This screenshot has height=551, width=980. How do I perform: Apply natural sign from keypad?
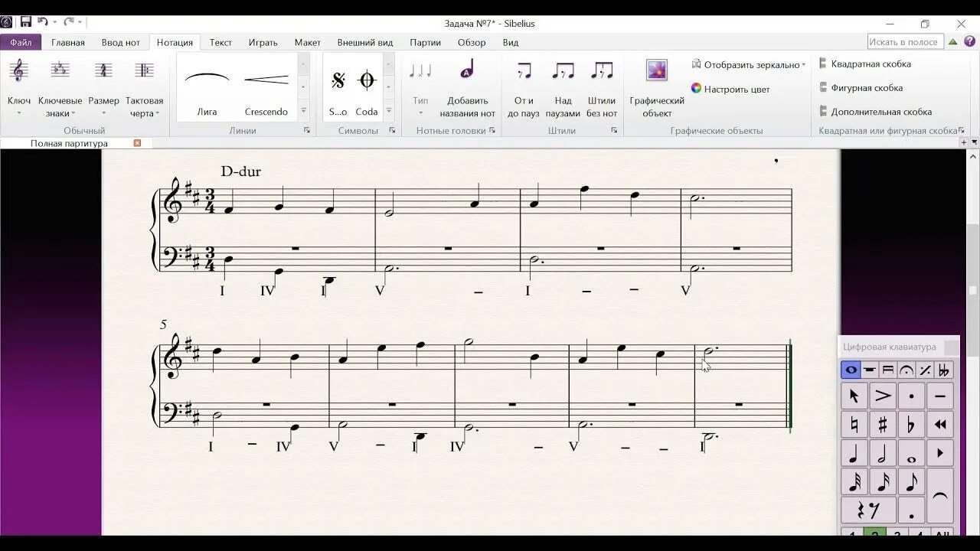click(854, 424)
